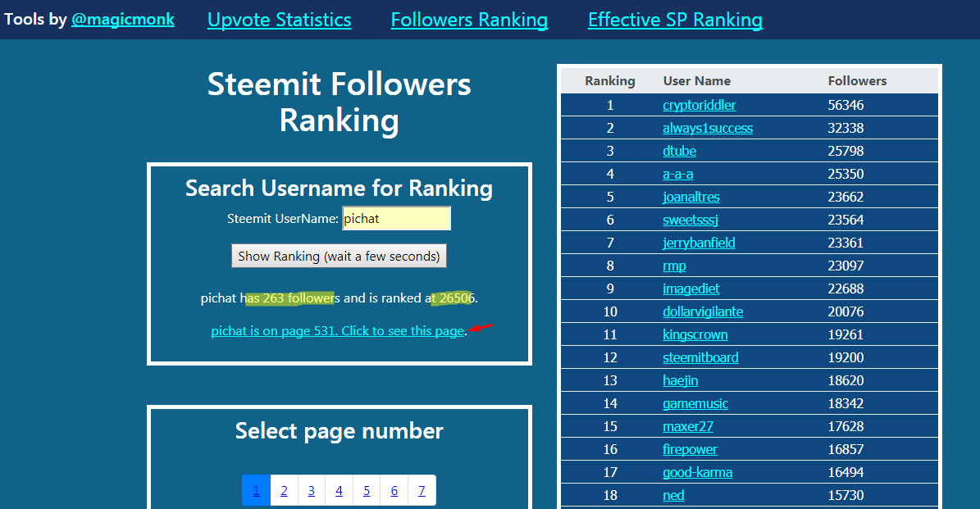Image resolution: width=980 pixels, height=509 pixels.
Task: Open joanaltres user link
Action: [x=691, y=197]
